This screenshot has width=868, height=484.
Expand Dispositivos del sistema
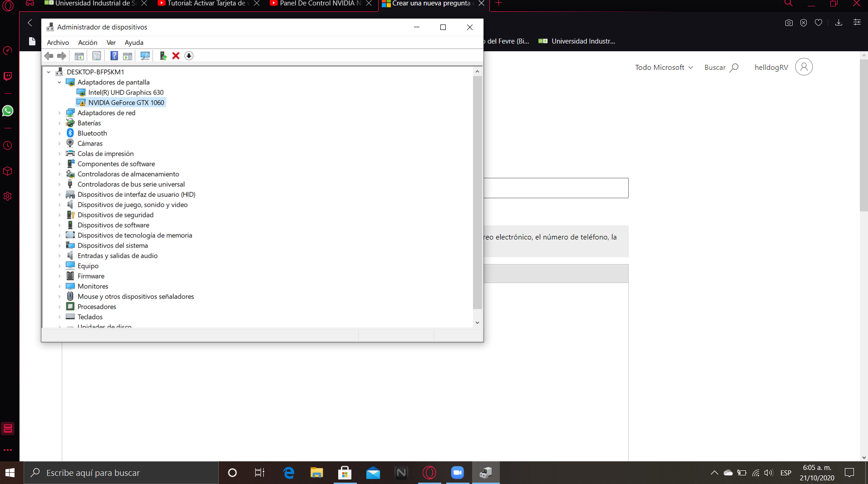point(59,245)
